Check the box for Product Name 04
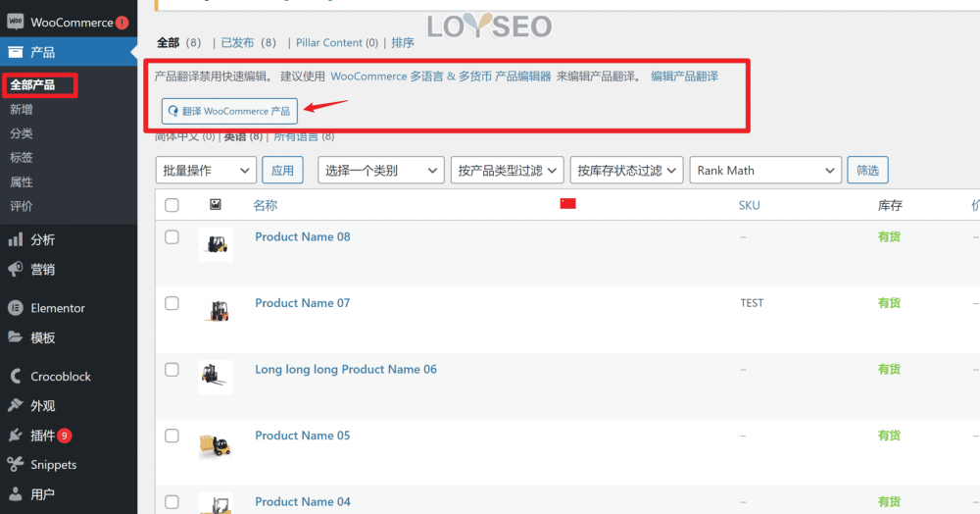 (171, 502)
